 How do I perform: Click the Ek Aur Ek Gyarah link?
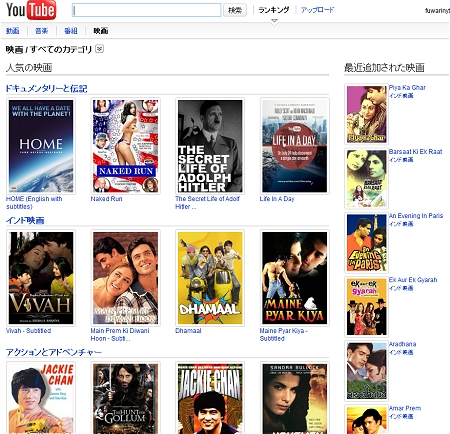[x=413, y=280]
